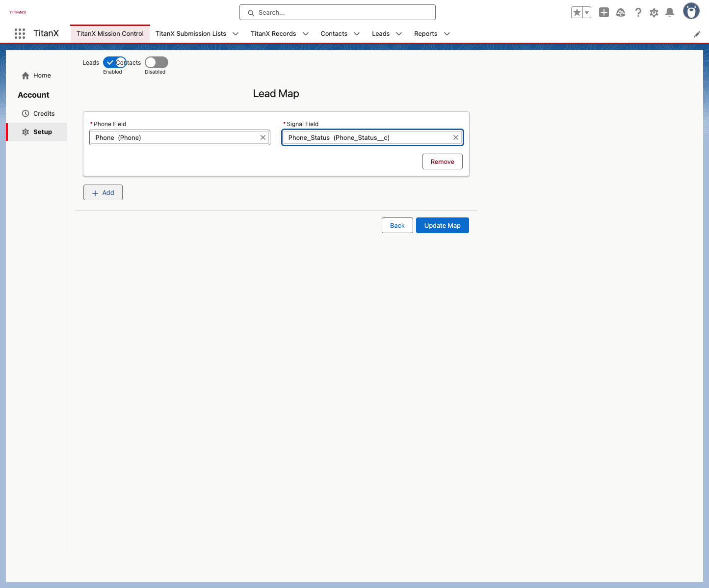Clear the Signal Field selection
Image resolution: width=709 pixels, height=588 pixels.
click(456, 137)
